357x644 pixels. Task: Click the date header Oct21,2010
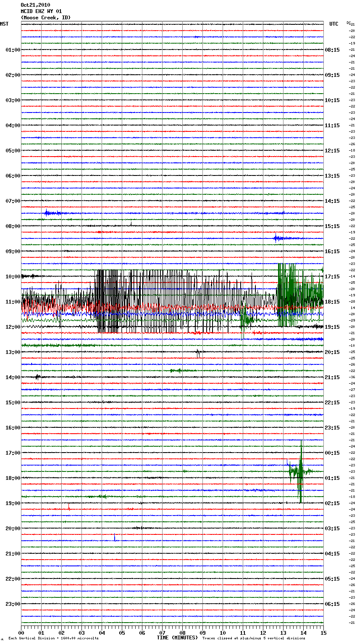(35, 5)
